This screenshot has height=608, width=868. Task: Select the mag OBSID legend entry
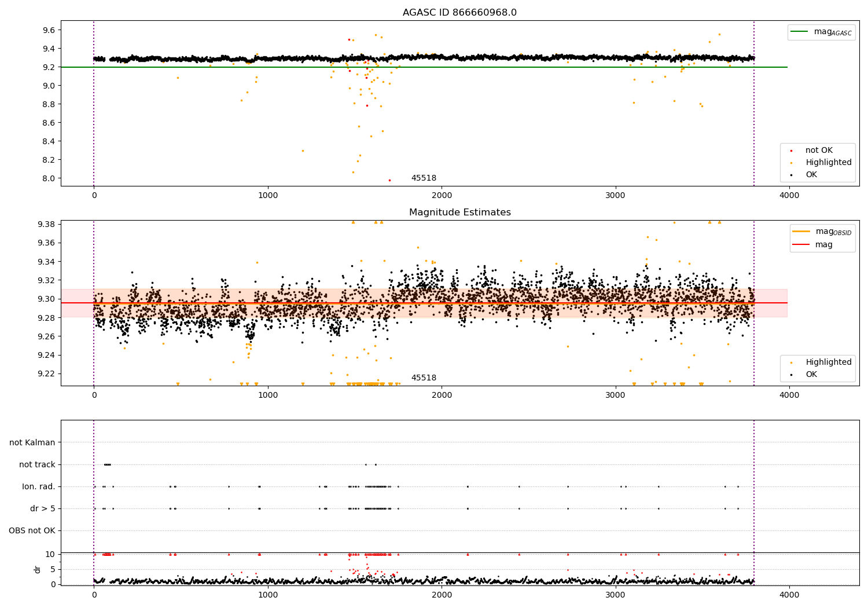tap(822, 232)
